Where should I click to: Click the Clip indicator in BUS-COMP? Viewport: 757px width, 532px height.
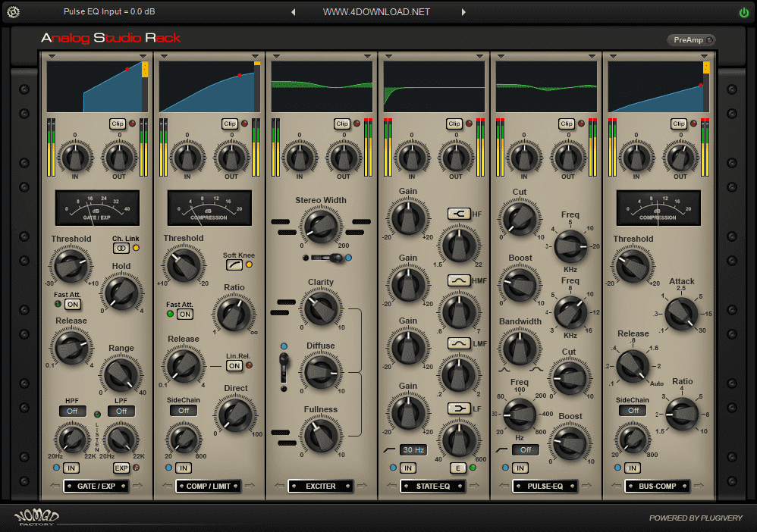tap(679, 124)
